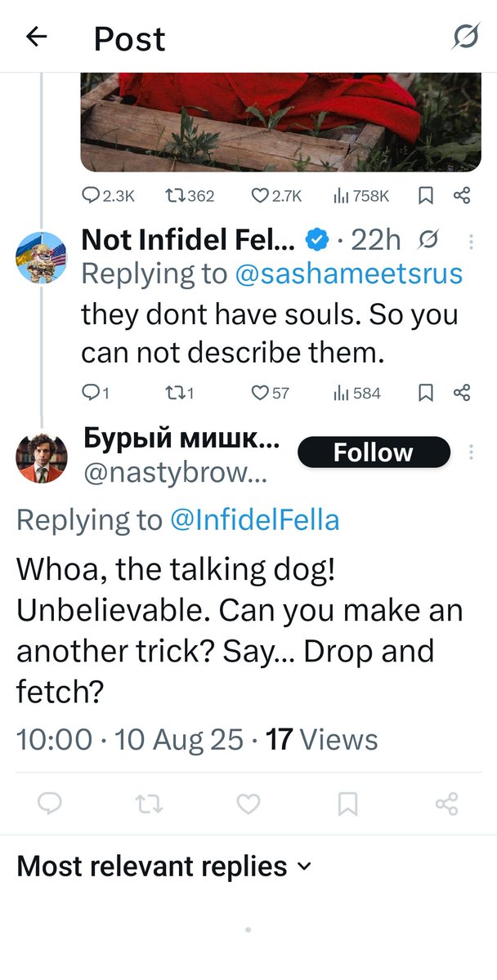Open the @sashameetsrus profile link
Image resolution: width=497 pixels, height=980 pixels.
tap(348, 274)
